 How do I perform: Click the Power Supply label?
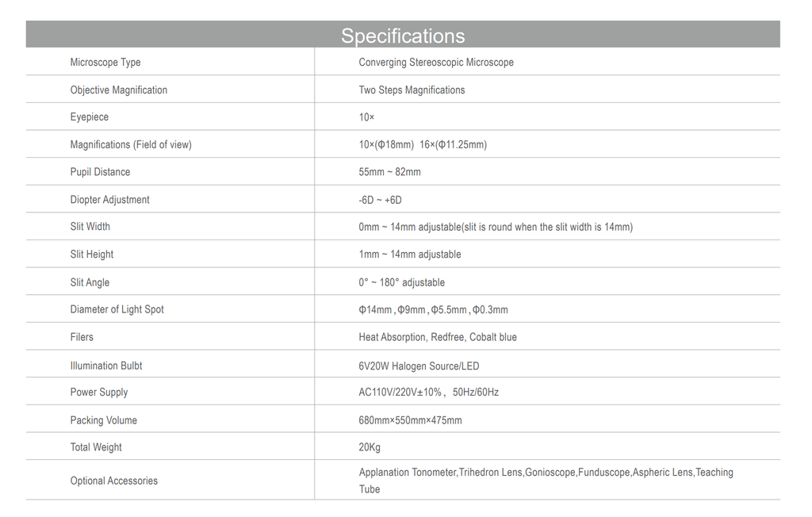tap(99, 393)
